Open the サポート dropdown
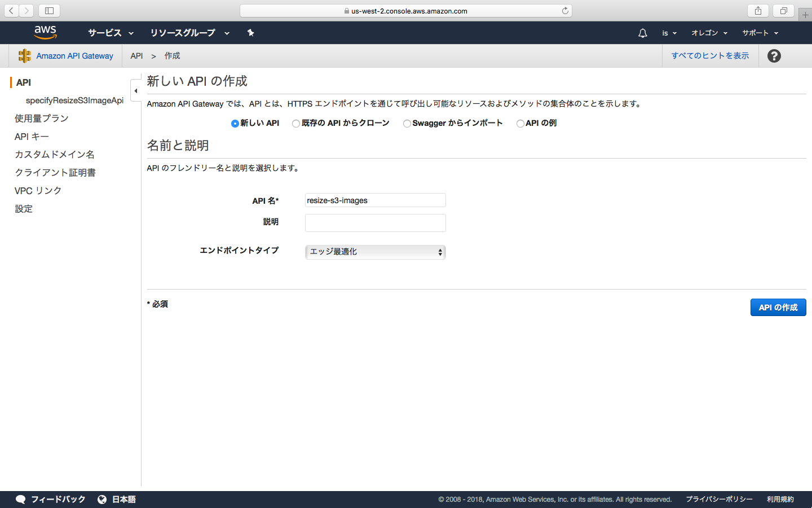Image resolution: width=812 pixels, height=508 pixels. [x=760, y=33]
